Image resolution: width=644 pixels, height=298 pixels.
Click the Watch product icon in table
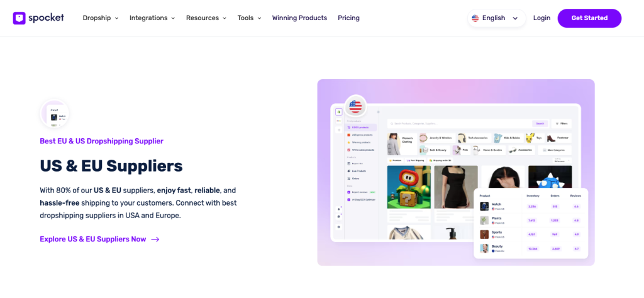485,206
